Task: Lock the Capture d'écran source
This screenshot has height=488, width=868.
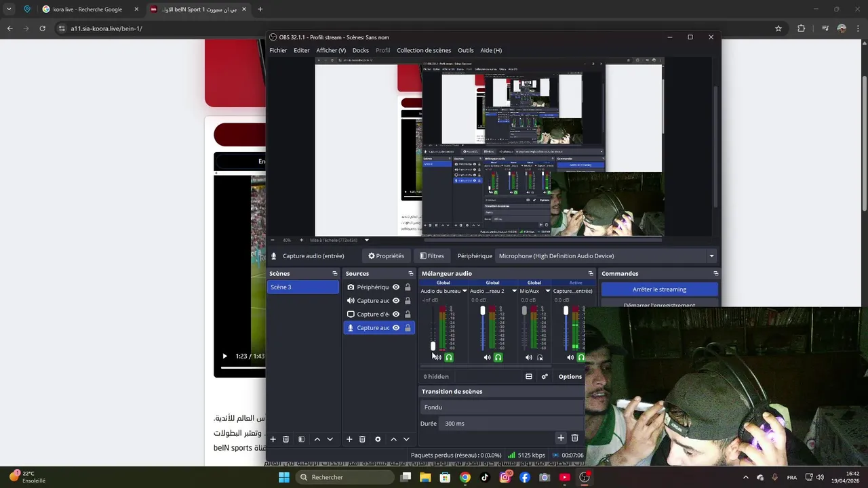Action: pos(408,314)
